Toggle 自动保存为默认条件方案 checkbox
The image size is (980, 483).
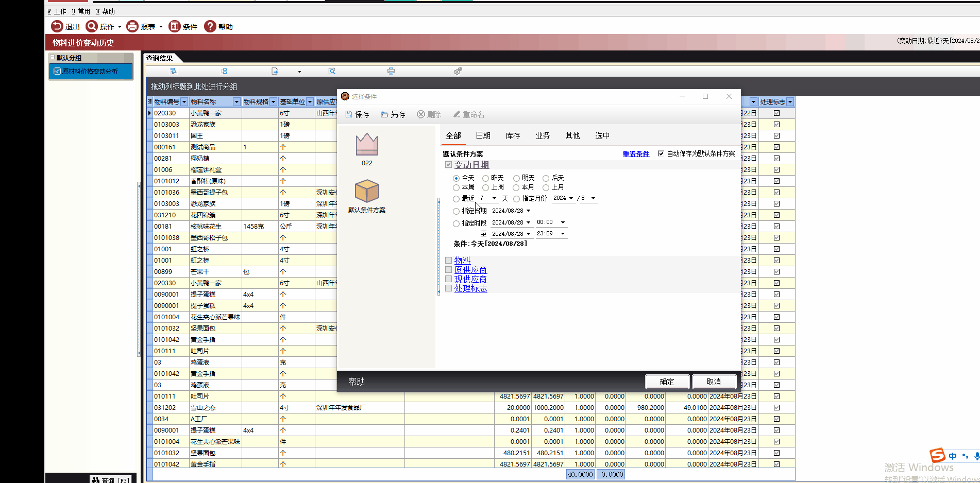[x=661, y=153]
